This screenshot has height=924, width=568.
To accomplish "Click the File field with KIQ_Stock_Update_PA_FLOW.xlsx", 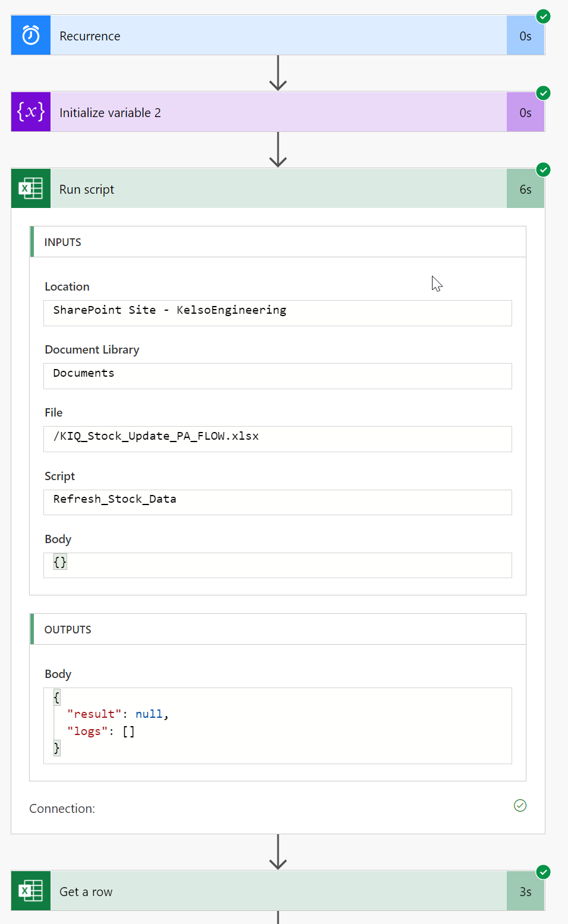I will pos(277,439).
